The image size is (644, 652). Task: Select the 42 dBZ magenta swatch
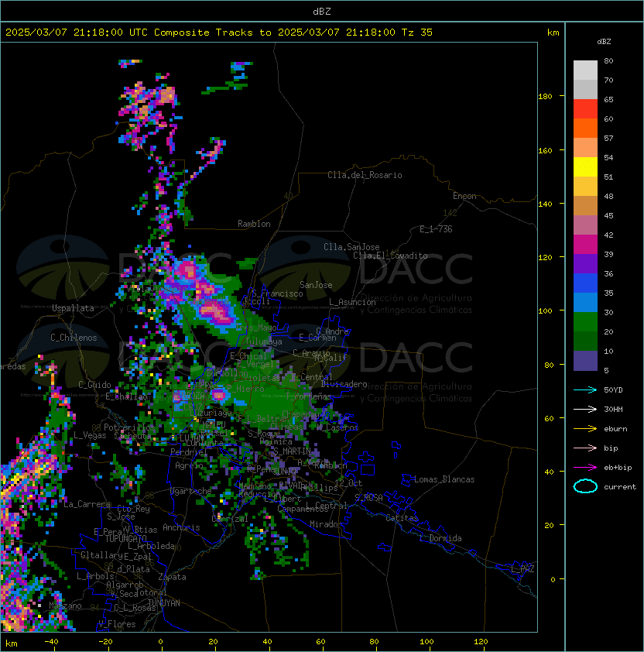pos(585,245)
